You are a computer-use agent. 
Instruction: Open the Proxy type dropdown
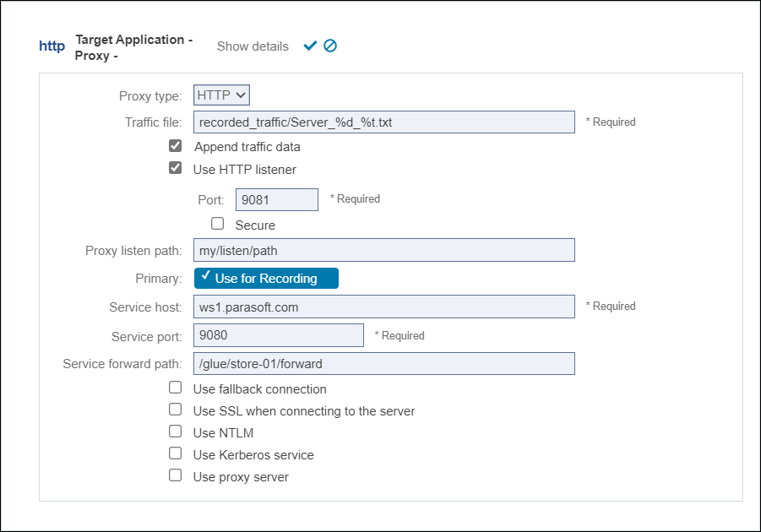point(222,95)
